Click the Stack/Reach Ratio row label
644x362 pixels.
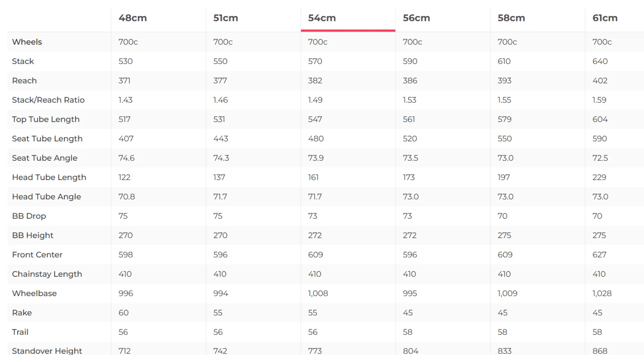(48, 100)
